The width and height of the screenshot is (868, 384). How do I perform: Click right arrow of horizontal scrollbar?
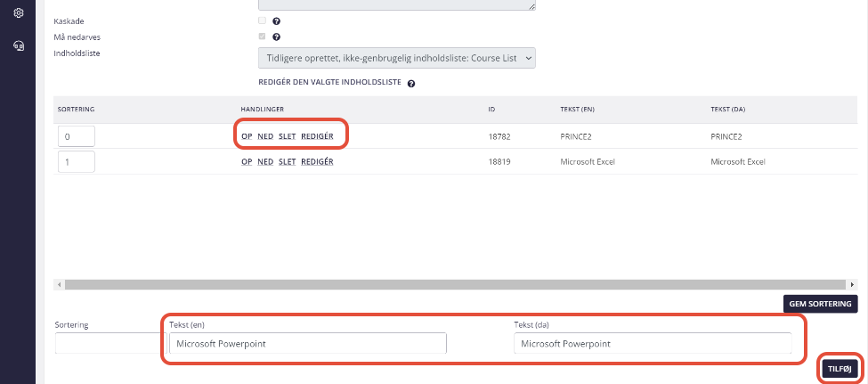point(852,284)
